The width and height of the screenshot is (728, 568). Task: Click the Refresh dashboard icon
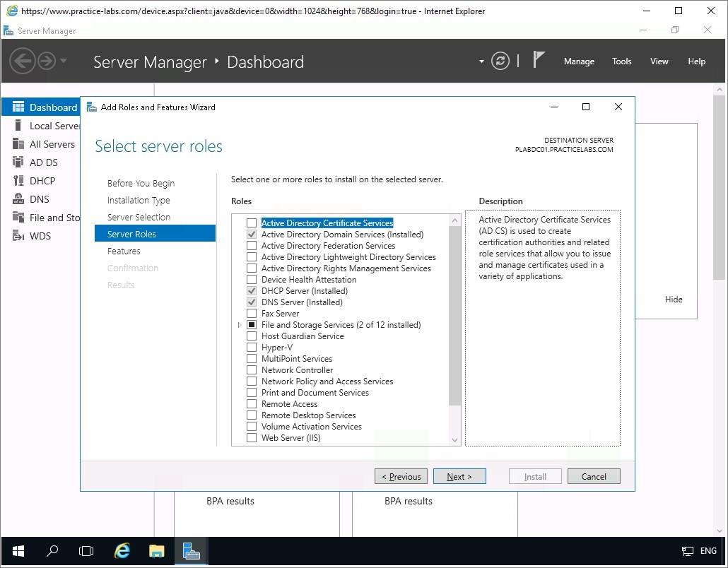(x=500, y=61)
